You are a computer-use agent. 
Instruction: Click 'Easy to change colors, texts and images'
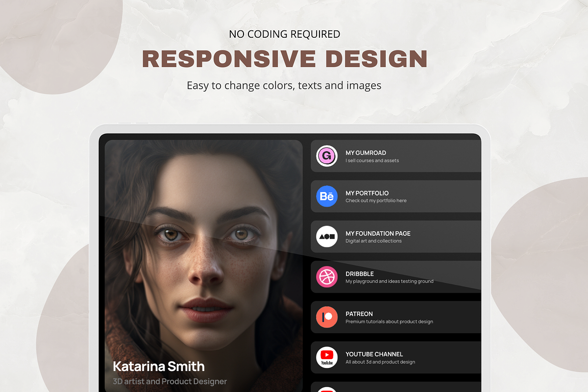(284, 85)
